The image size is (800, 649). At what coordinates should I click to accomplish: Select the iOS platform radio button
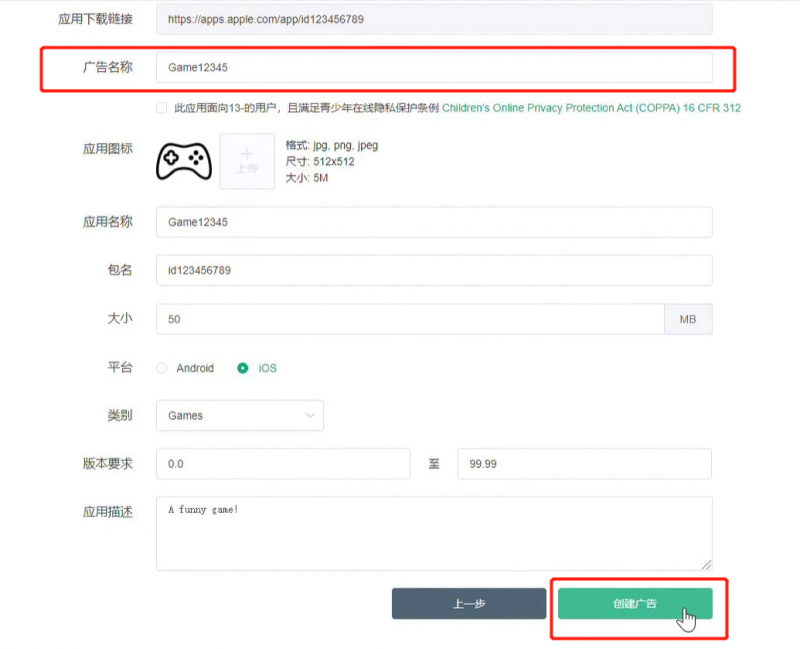point(243,368)
